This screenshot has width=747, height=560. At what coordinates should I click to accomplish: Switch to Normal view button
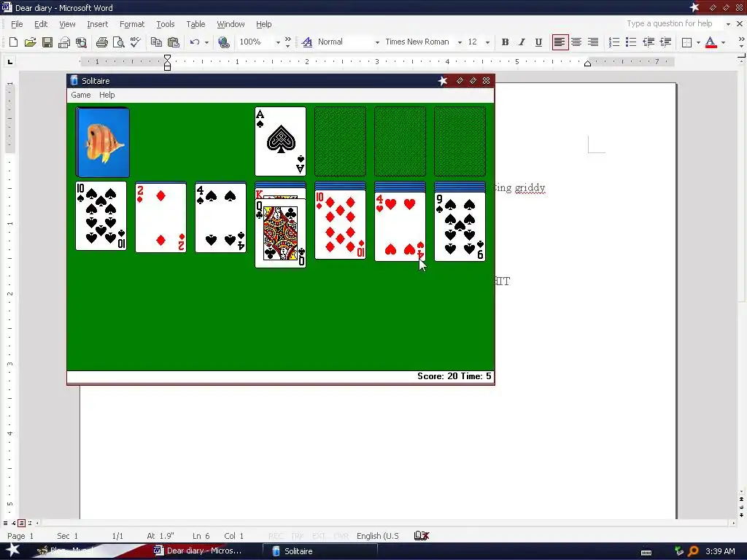point(5,523)
